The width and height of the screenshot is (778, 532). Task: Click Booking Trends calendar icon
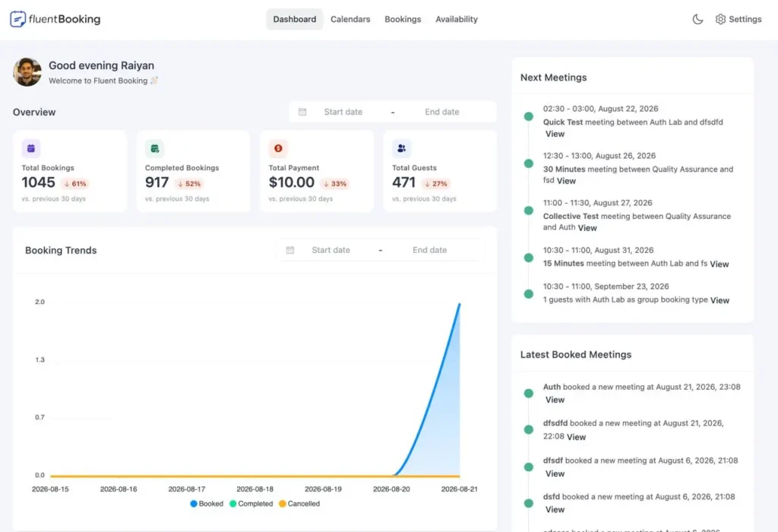click(290, 250)
